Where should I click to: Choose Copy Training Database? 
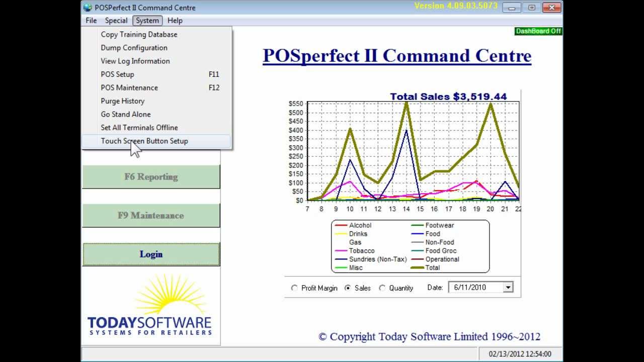156,35
